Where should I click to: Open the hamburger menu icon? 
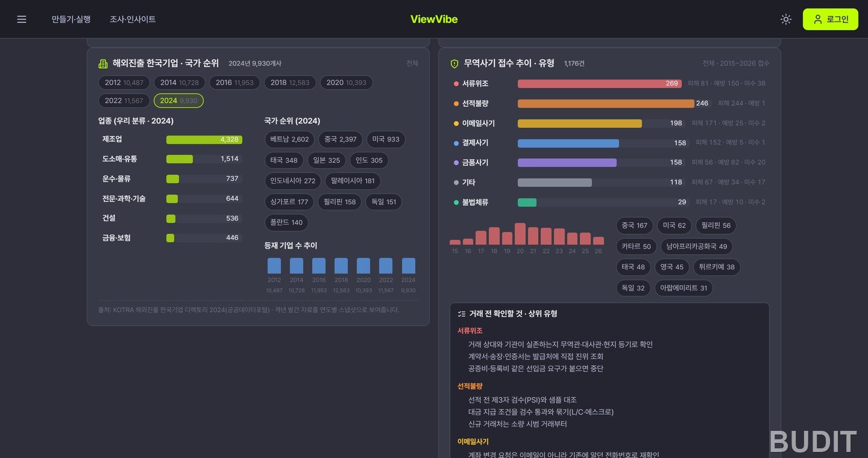22,19
